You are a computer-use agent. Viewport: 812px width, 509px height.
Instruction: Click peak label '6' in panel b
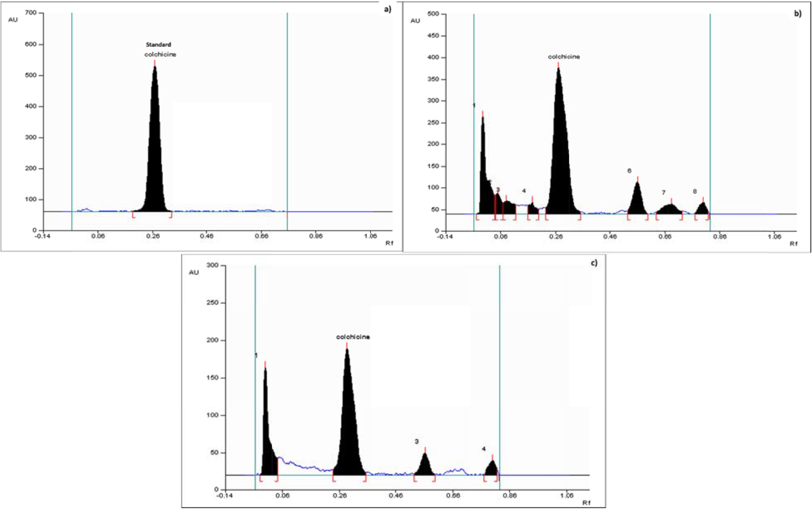pyautogui.click(x=629, y=171)
